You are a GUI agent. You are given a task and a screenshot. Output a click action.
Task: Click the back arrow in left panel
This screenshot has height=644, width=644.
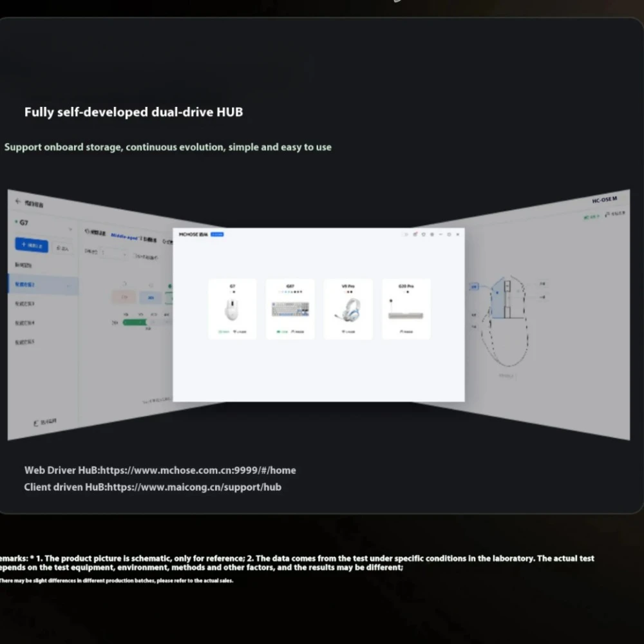click(17, 201)
